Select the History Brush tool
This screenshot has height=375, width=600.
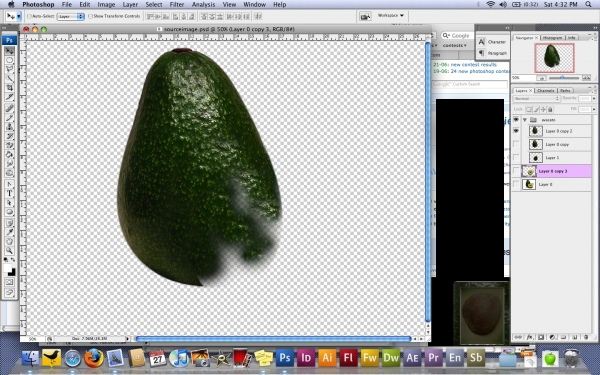10,136
